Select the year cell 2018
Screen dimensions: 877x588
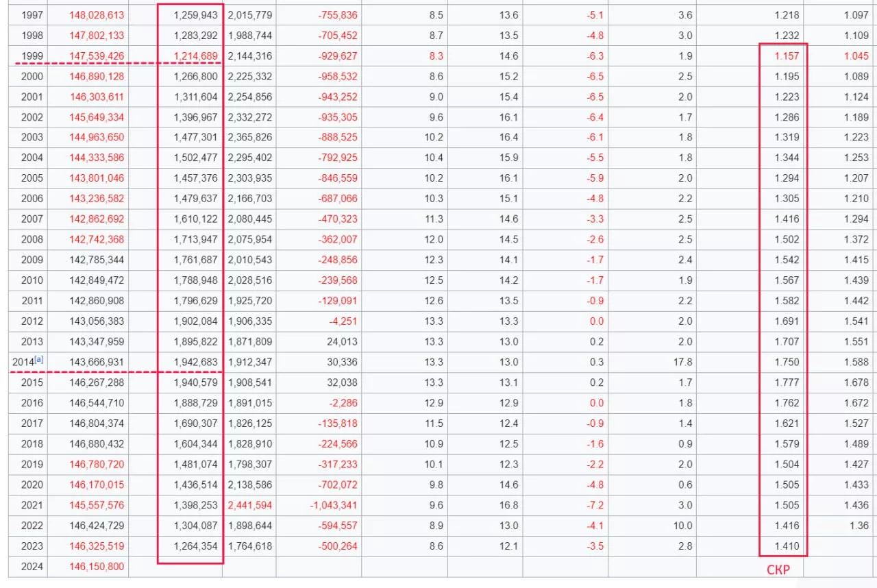pyautogui.click(x=32, y=443)
